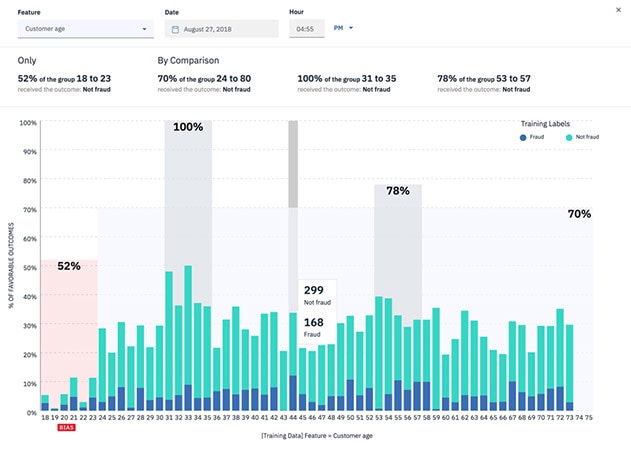The height and width of the screenshot is (463, 631).
Task: Click the red BIAS badge
Action: point(66,427)
